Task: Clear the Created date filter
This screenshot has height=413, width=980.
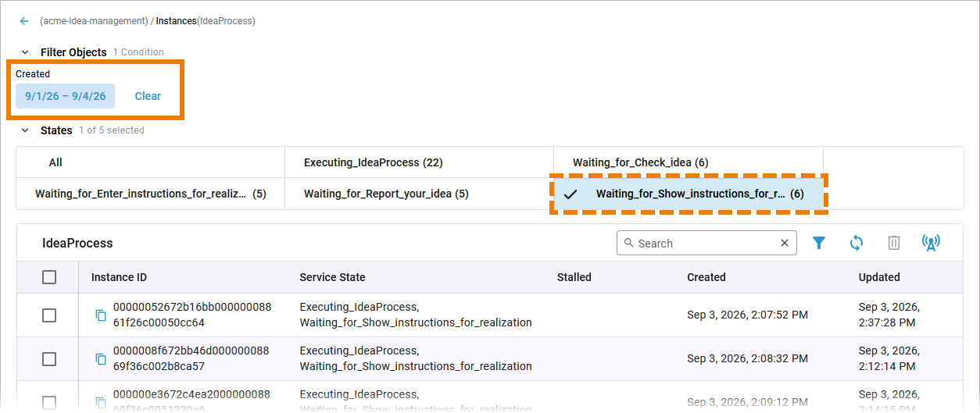Action: (148, 96)
